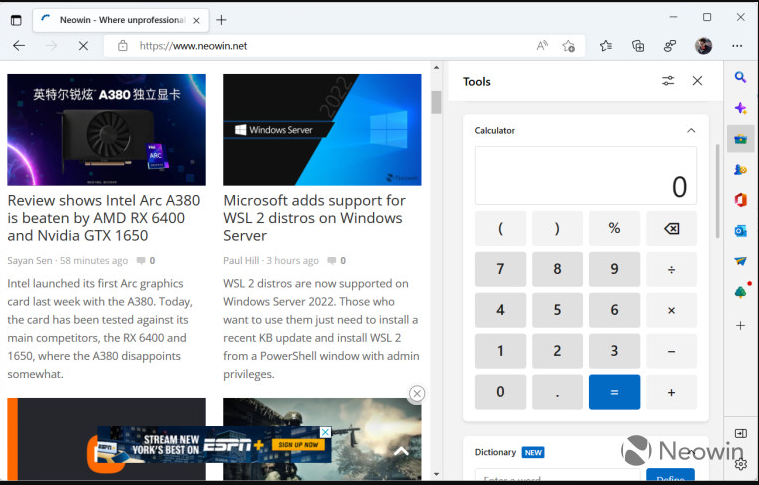The height and width of the screenshot is (485, 759).
Task: Open Tools panel customize settings icon
Action: click(668, 81)
